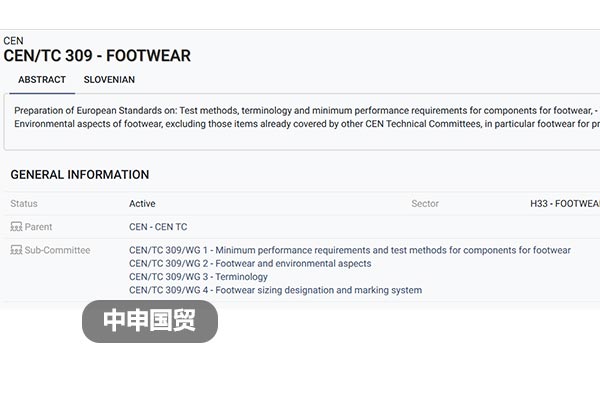Open the WG 3 Terminology link
This screenshot has height=400, width=600.
click(x=198, y=277)
